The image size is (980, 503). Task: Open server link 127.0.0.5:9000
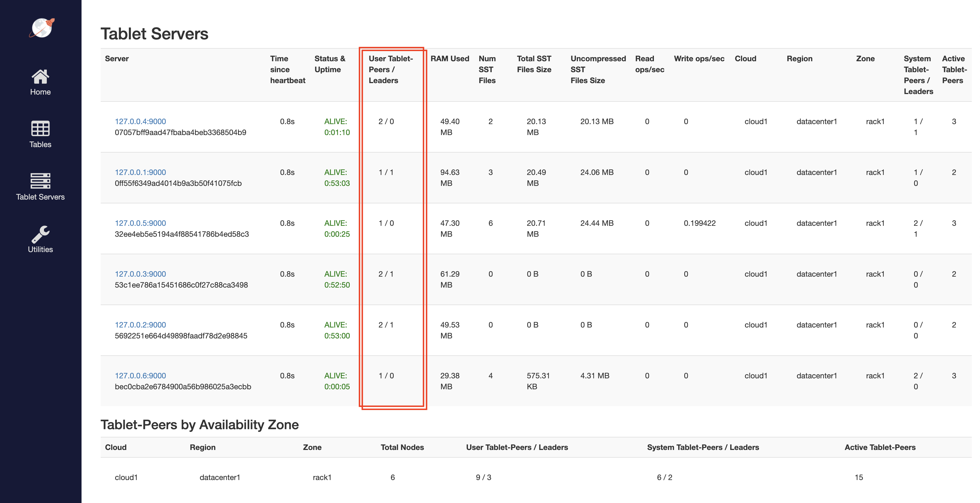click(x=140, y=223)
